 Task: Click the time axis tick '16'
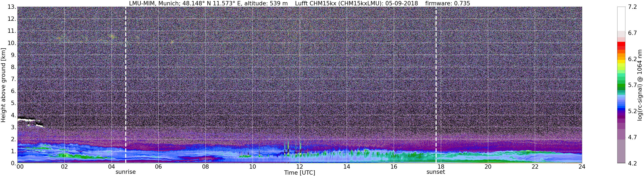pos(394,167)
